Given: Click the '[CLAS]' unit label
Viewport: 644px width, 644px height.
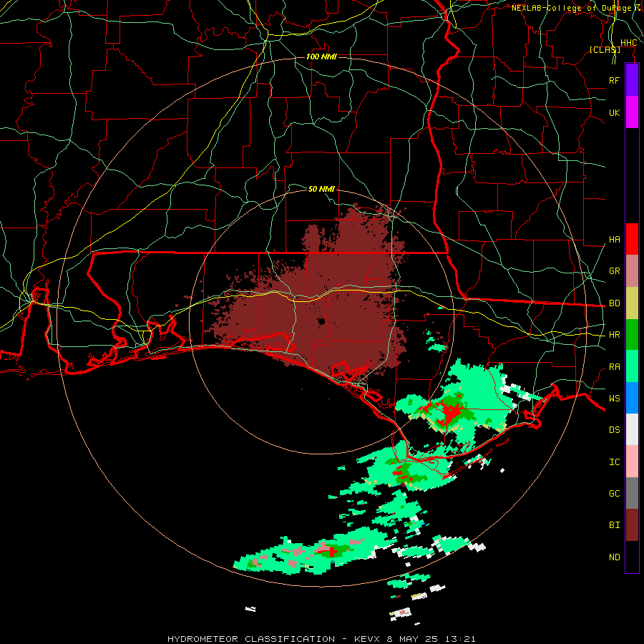Looking at the screenshot, I should [x=605, y=49].
